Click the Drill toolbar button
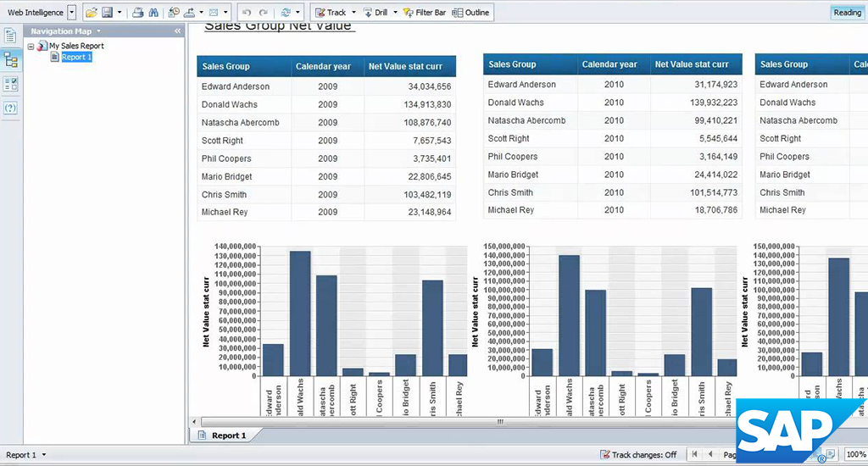The height and width of the screenshot is (466, 868). tap(376, 13)
